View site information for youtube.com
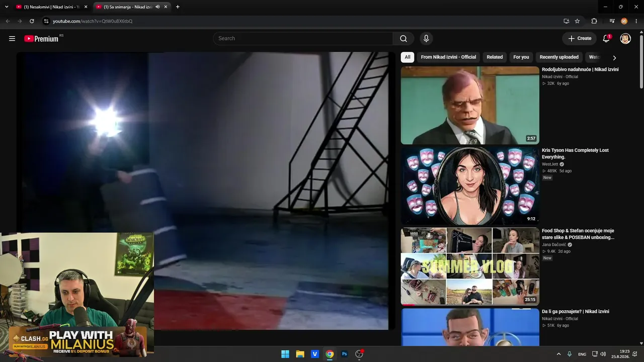 [46, 21]
